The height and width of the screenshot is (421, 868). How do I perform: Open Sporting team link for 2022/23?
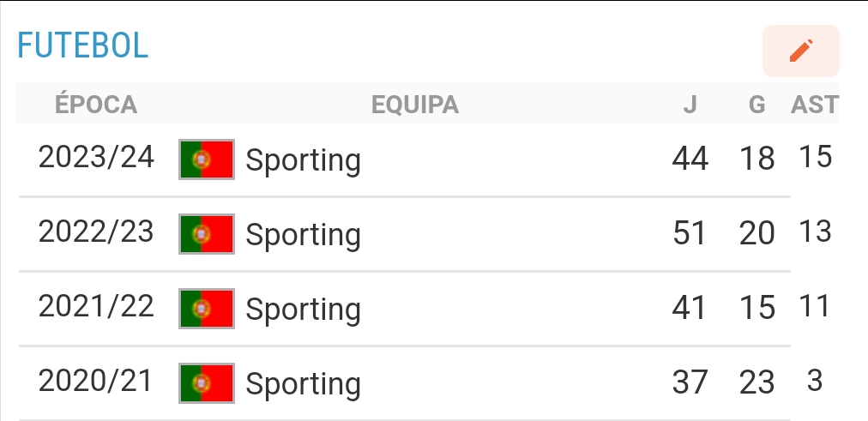click(303, 235)
